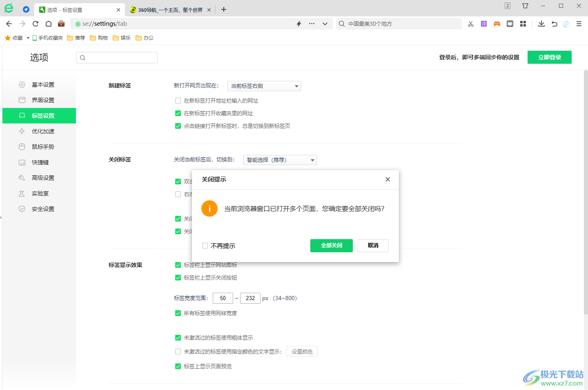Switch to the 360导航 tab

coord(170,10)
